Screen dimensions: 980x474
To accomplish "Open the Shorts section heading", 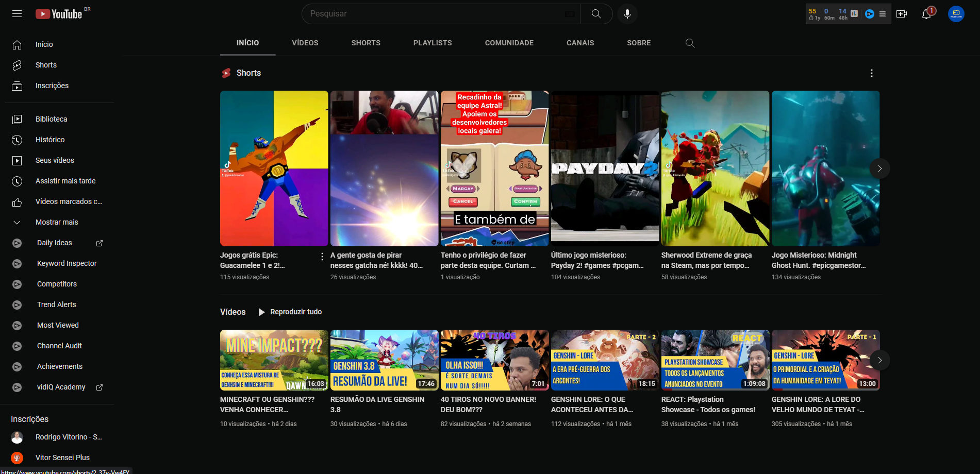I will (x=248, y=73).
